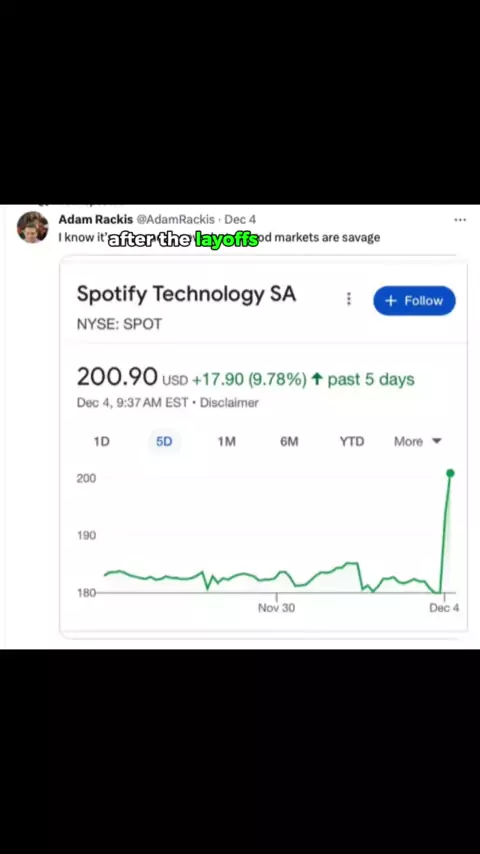
Task: Click the plus icon in Follow button
Action: (390, 301)
